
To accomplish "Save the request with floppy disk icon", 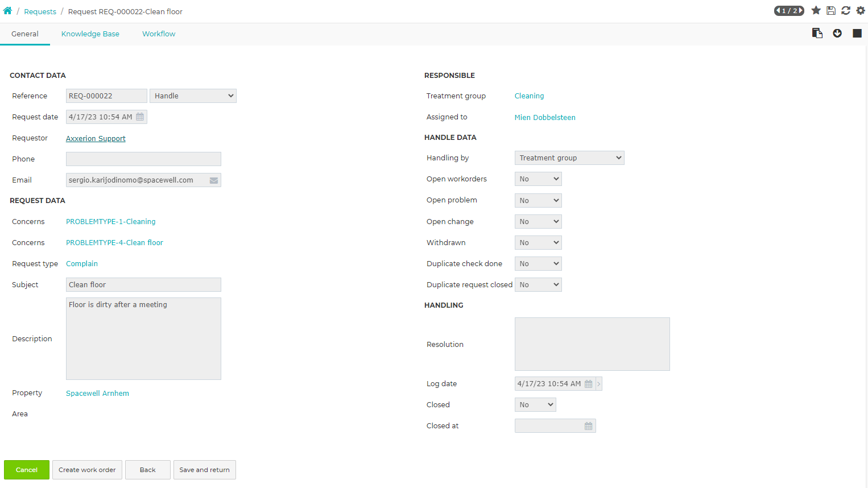I will coord(831,10).
